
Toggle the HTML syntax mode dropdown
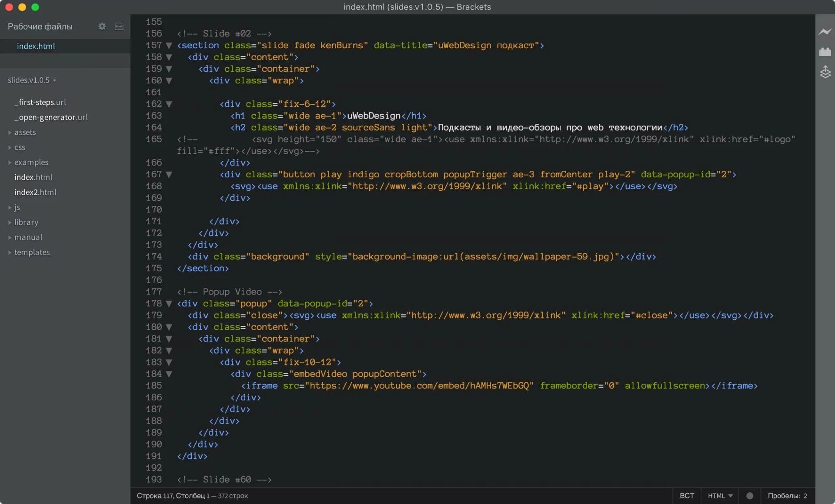click(719, 495)
